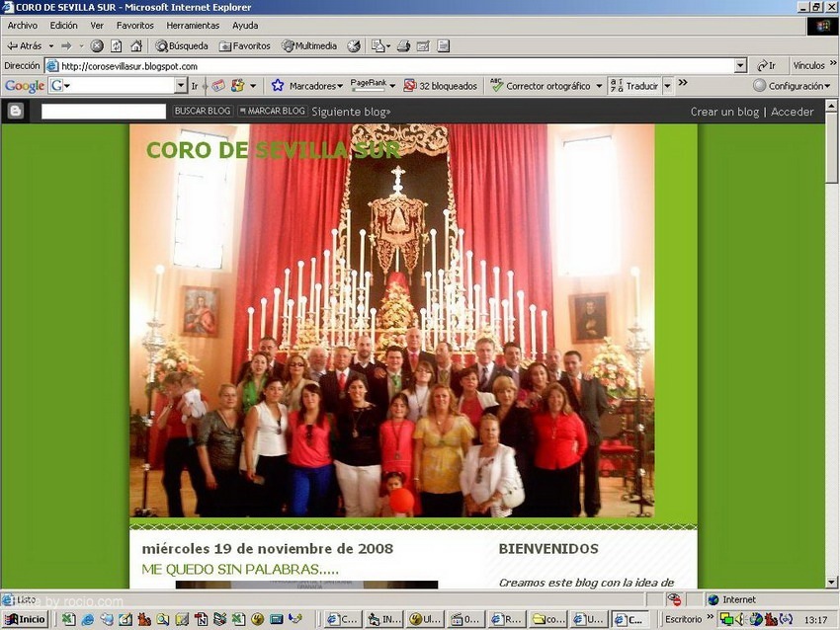Click the Multimedia toolbar button

(x=309, y=45)
